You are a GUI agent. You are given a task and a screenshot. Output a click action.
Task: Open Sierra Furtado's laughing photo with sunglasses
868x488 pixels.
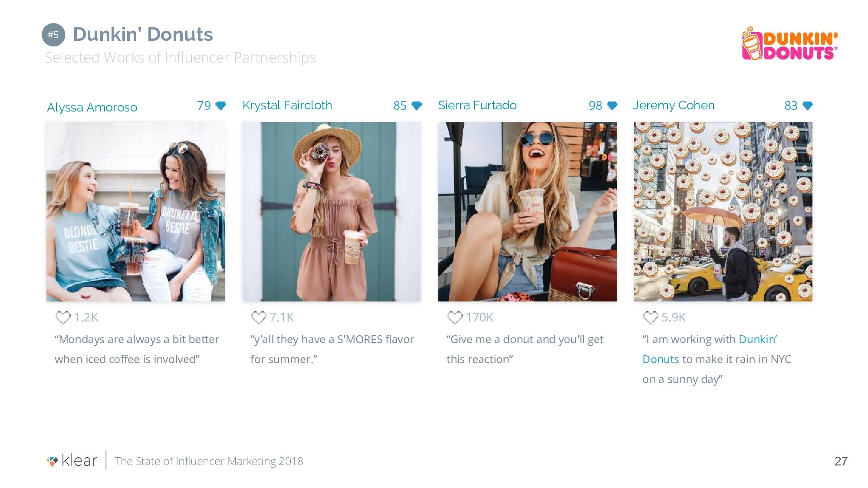[527, 212]
